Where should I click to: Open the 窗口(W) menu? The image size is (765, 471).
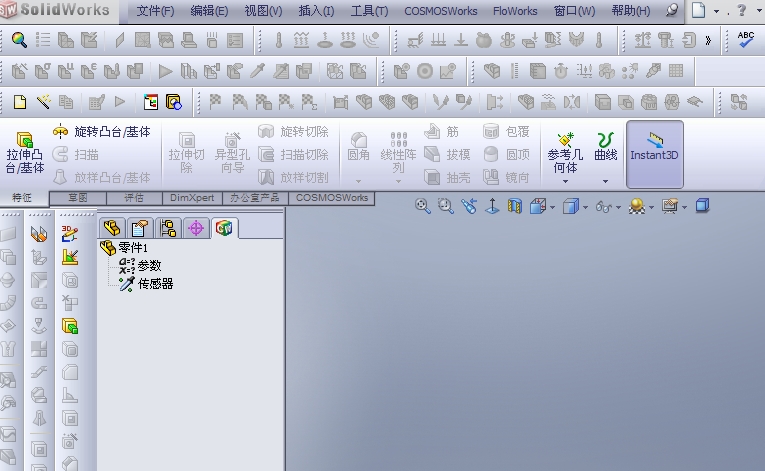(x=574, y=10)
